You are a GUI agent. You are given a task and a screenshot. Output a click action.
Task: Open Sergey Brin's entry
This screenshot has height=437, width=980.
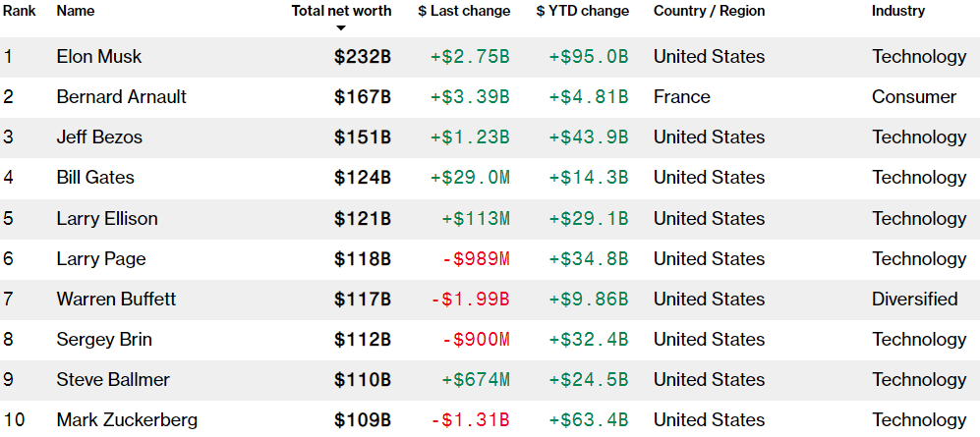pyautogui.click(x=104, y=339)
